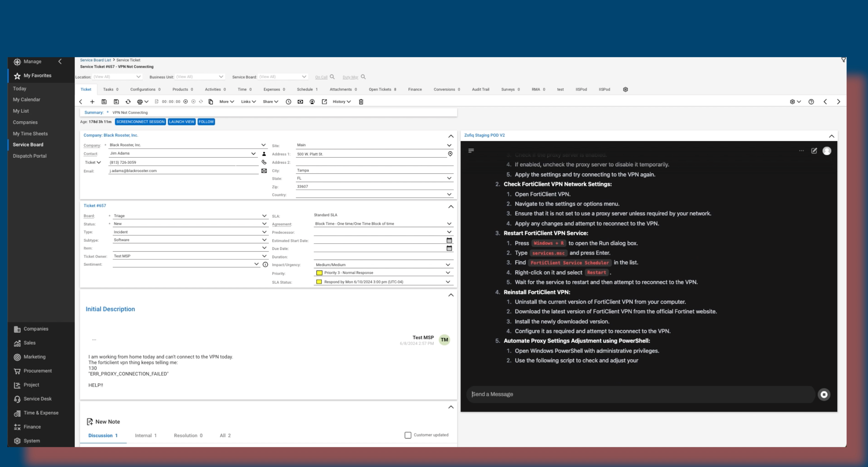Copy the service ticket
Screen dimensions: 868x467
click(210, 101)
